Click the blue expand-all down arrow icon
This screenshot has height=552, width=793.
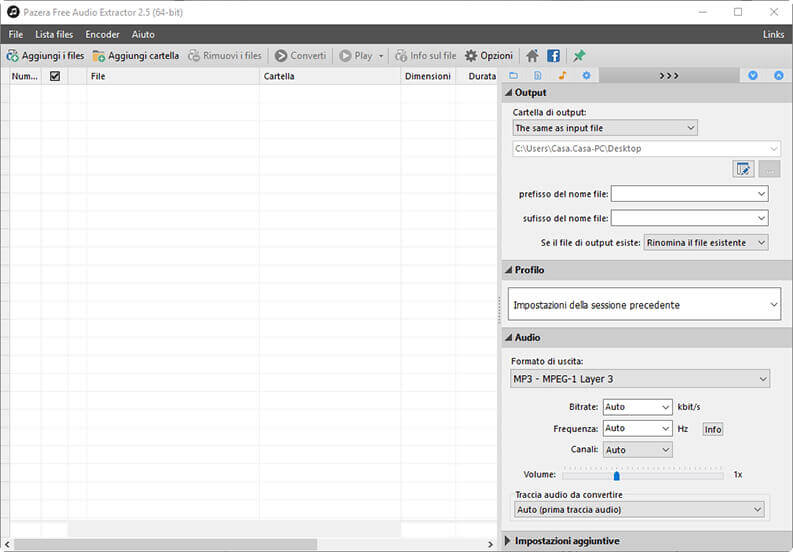(753, 75)
